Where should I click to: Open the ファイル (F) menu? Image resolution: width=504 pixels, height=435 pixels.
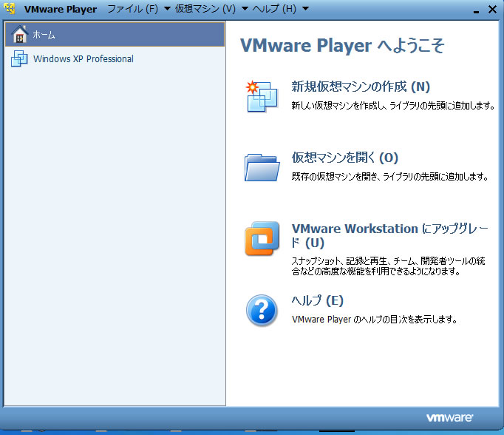coord(133,9)
